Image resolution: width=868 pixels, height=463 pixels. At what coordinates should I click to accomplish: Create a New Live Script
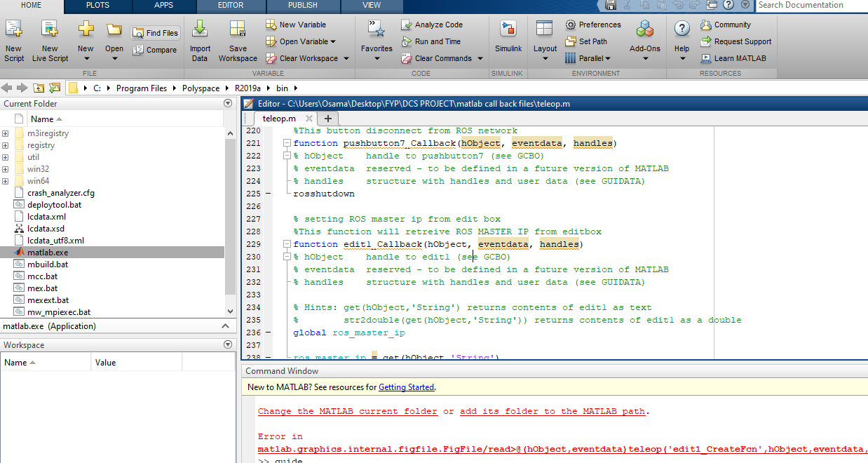pos(50,41)
